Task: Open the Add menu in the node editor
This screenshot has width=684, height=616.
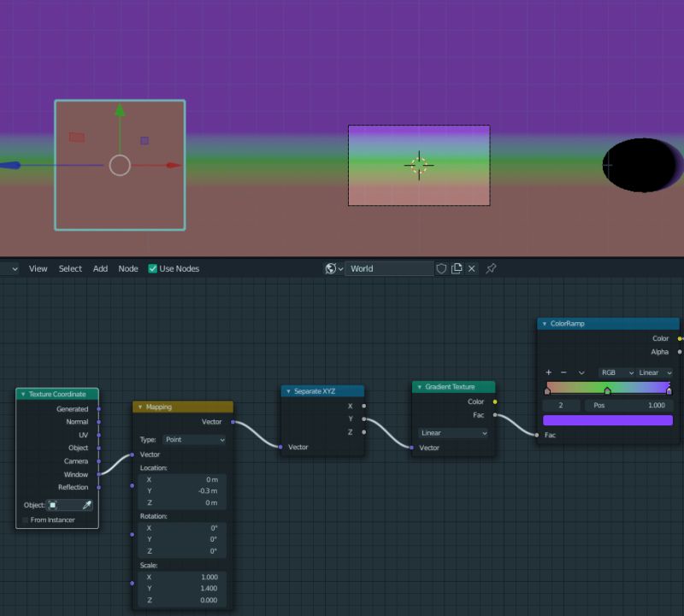Action: point(100,268)
